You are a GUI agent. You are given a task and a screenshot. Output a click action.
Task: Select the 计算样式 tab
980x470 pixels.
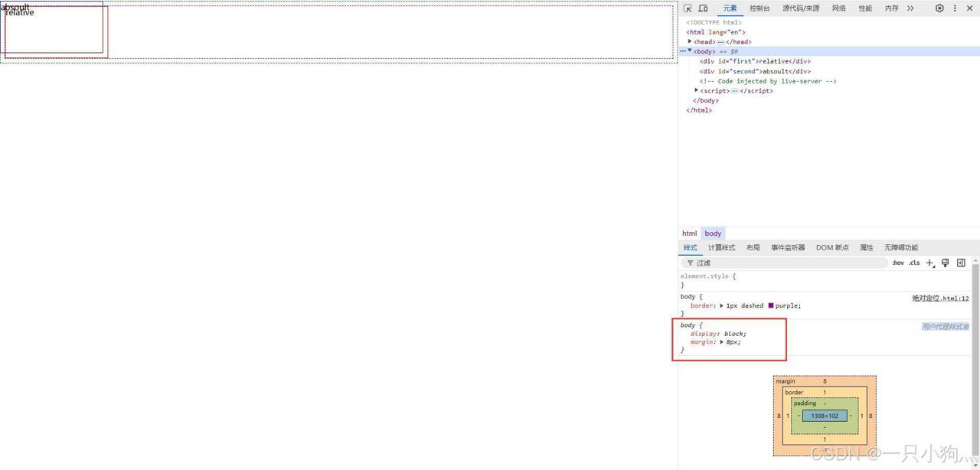(721, 247)
